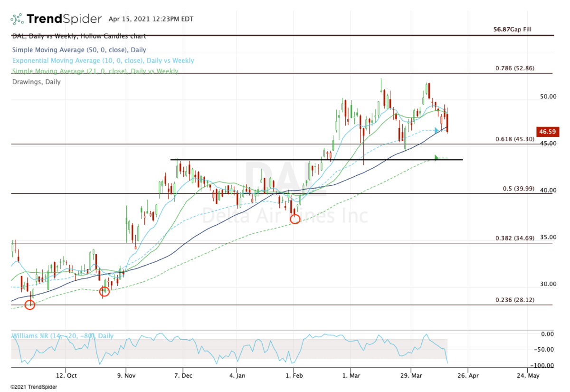Open the DAL Hollow Candles chart legend
The image size is (570, 392).
tap(78, 36)
